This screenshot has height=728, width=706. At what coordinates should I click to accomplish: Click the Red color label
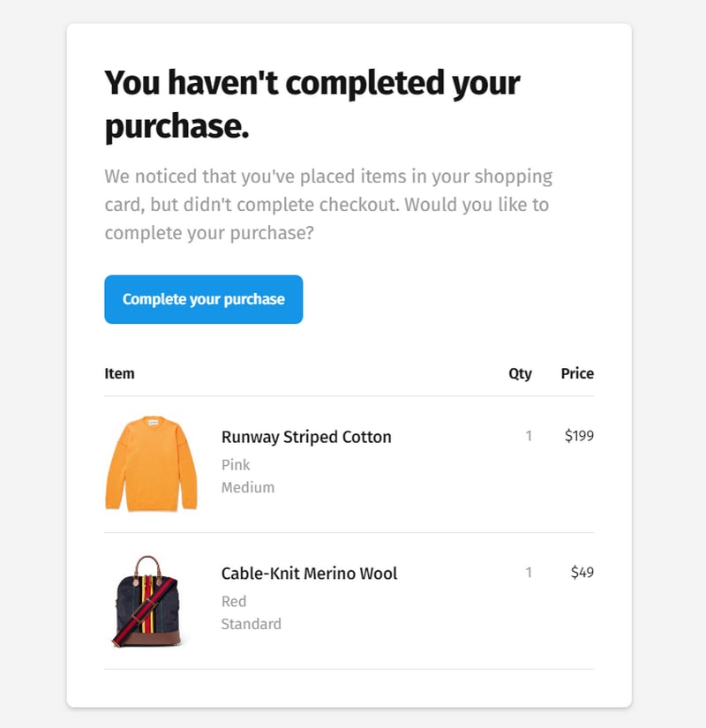point(234,601)
